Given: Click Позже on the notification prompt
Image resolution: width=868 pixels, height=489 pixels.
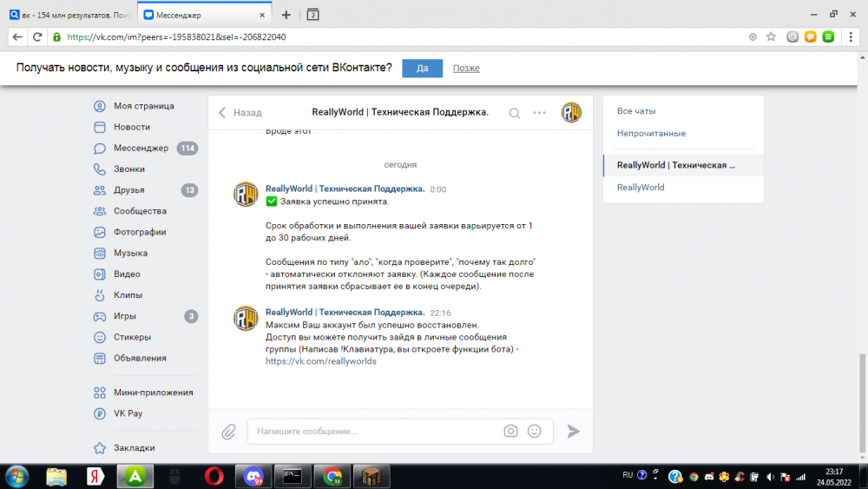Looking at the screenshot, I should [466, 68].
